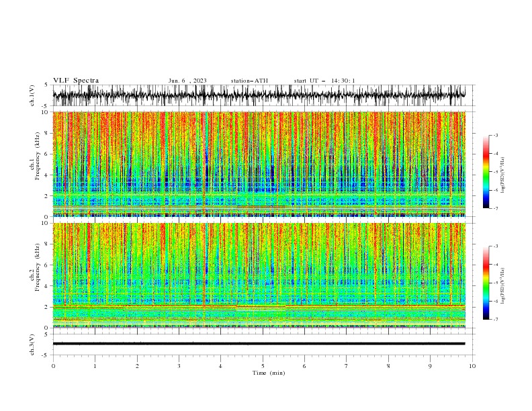Image resolution: width=532 pixels, height=411 pixels.
Task: Click the upper color bar for ch.1
Action: pos(486,172)
